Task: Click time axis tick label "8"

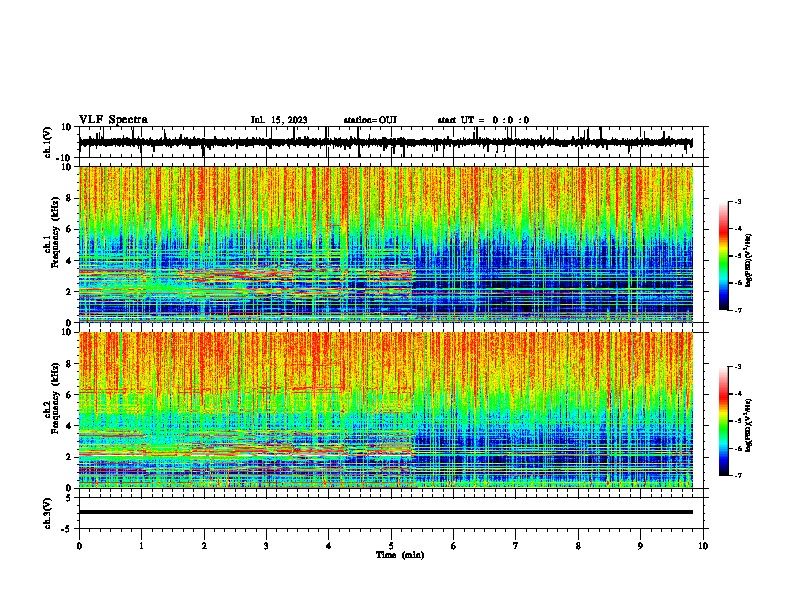Action: click(x=578, y=546)
